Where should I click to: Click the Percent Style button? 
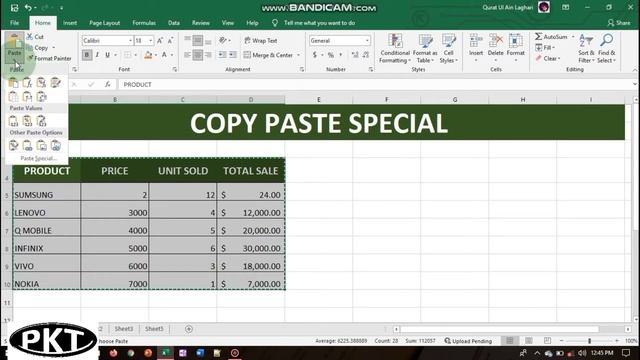pyautogui.click(x=331, y=55)
